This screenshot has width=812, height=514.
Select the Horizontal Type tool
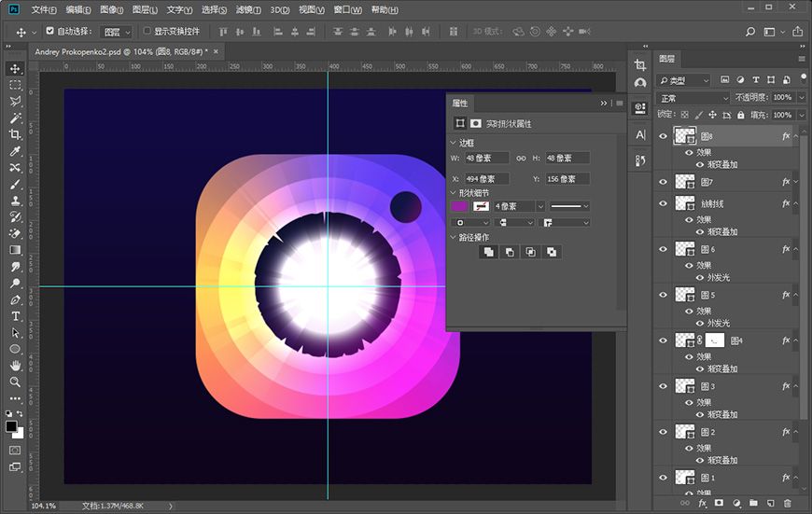tap(15, 315)
